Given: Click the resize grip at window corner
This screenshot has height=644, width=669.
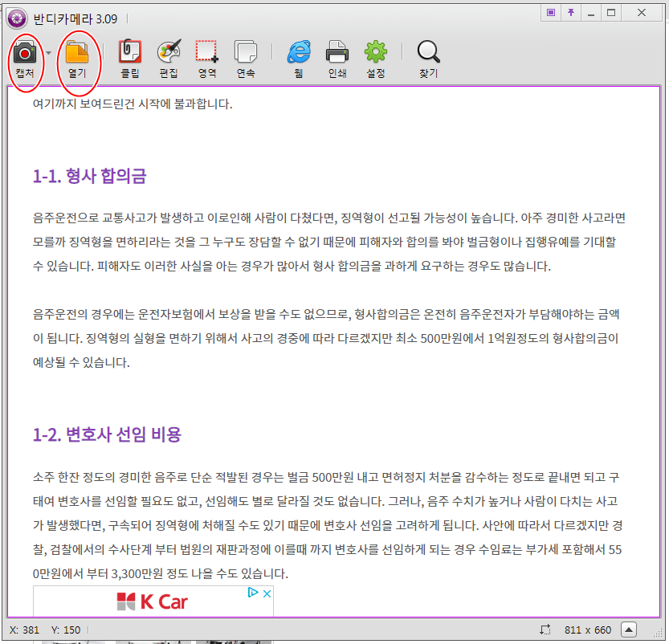Looking at the screenshot, I should pos(658,633).
